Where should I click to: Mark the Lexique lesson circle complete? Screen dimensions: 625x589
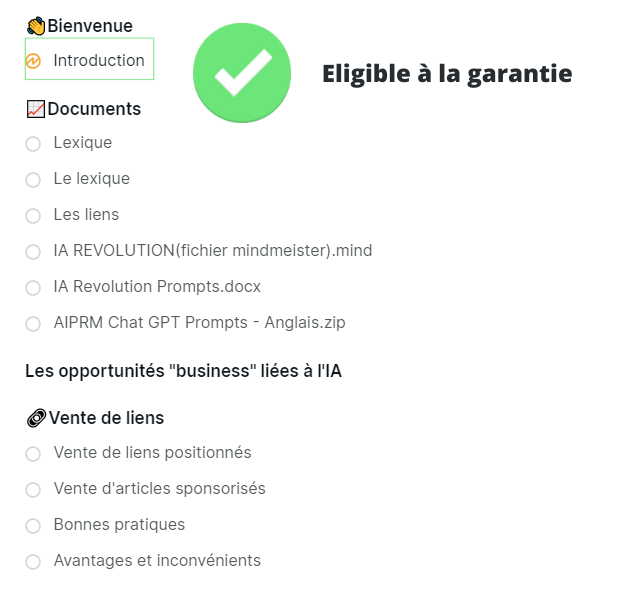[x=33, y=144]
